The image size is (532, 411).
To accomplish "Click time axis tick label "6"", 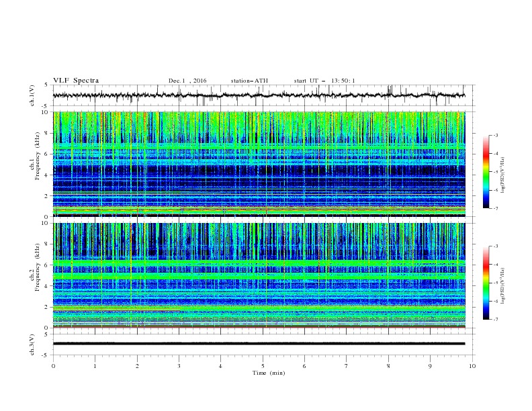I will pos(304,366).
